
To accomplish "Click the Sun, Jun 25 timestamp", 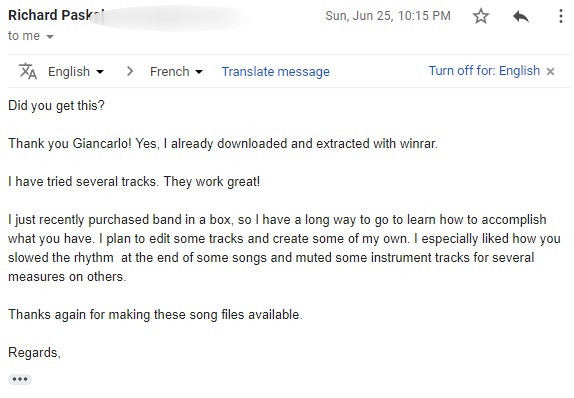I will coord(388,16).
